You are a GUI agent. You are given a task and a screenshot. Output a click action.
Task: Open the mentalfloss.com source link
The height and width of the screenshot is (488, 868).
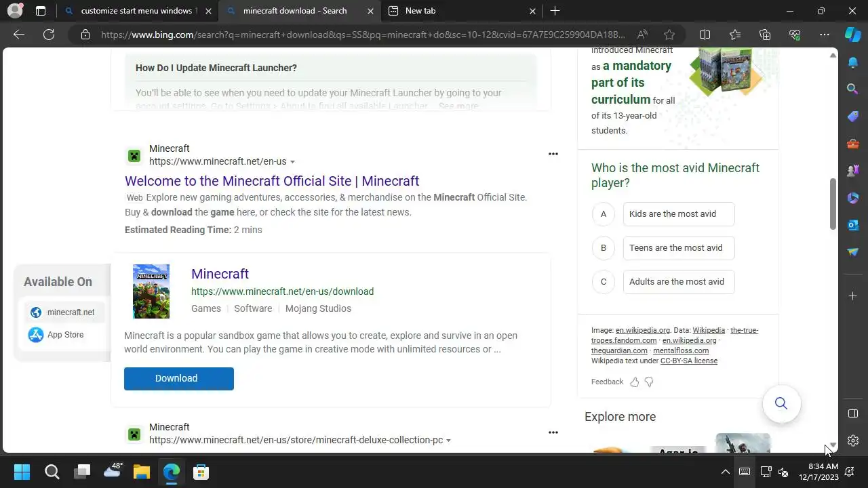point(681,351)
